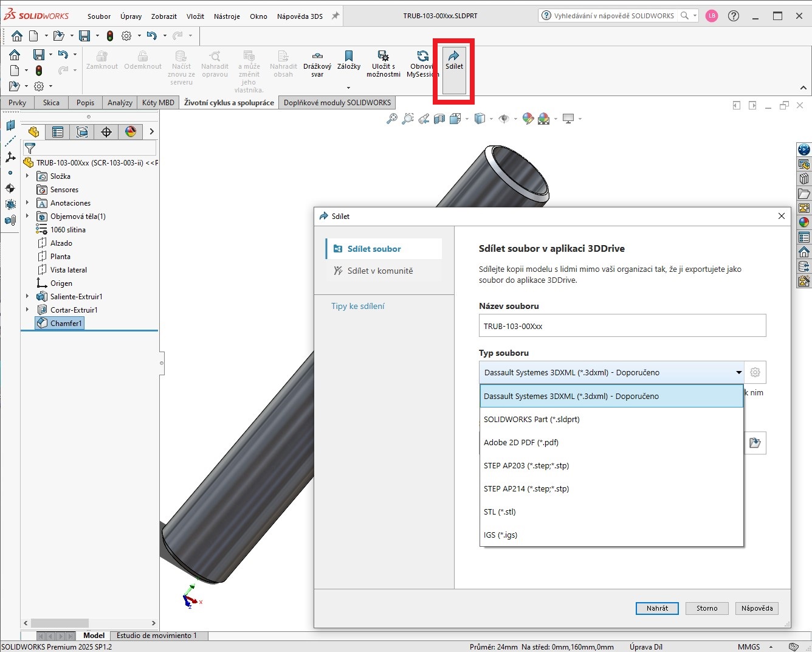Collapse the ribbon with the up chevron
Screen dimensions: 812x652
pyautogui.click(x=803, y=88)
